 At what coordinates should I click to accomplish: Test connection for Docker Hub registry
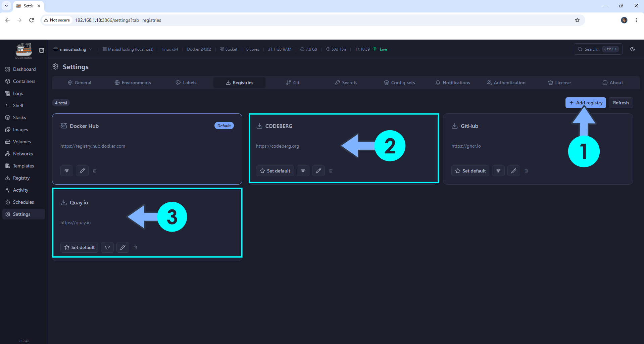(67, 171)
